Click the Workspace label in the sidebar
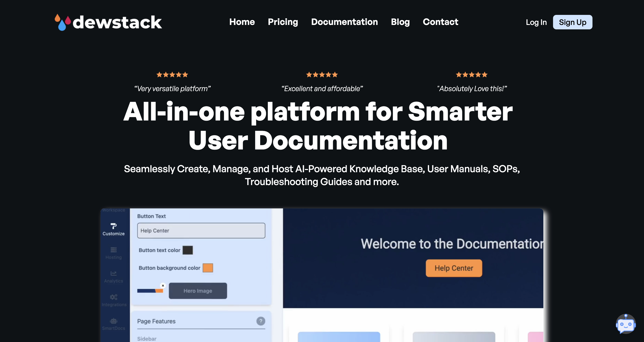Viewport: 644px width, 342px height. click(x=114, y=210)
